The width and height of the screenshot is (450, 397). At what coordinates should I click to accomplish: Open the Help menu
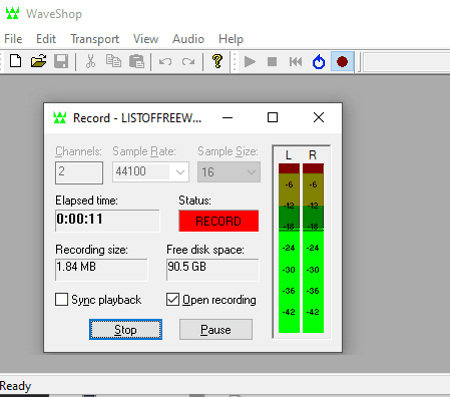(231, 39)
